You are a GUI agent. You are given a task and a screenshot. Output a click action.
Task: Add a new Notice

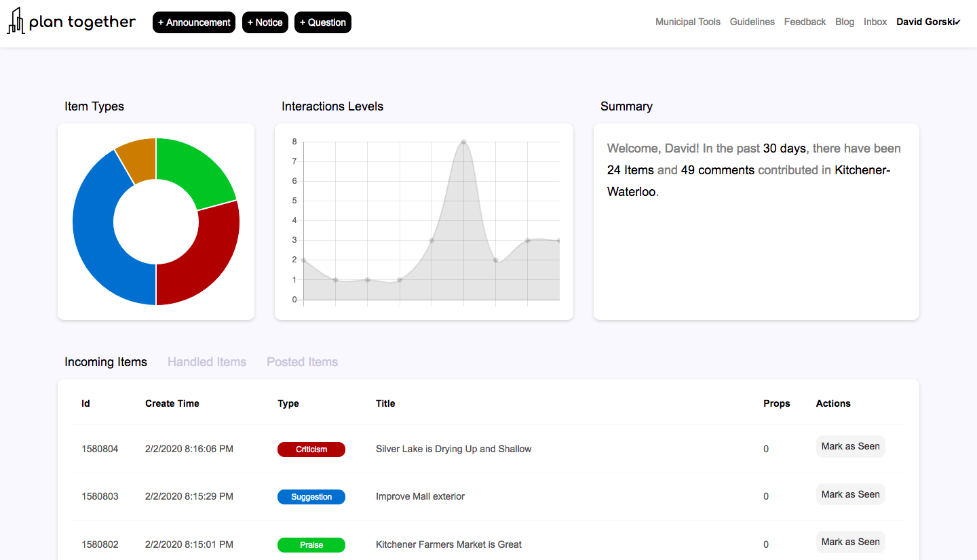tap(265, 22)
